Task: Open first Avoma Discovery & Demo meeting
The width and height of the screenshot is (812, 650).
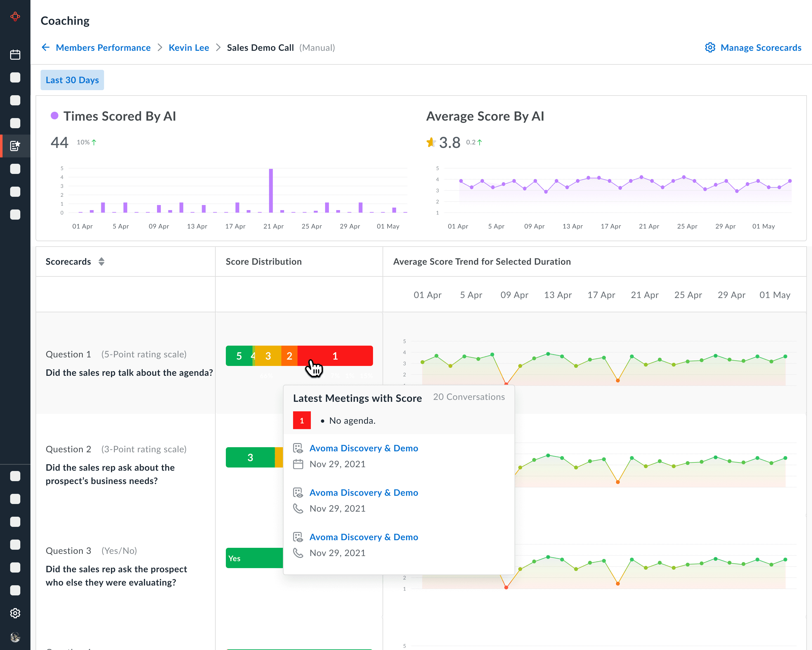Action: click(363, 448)
